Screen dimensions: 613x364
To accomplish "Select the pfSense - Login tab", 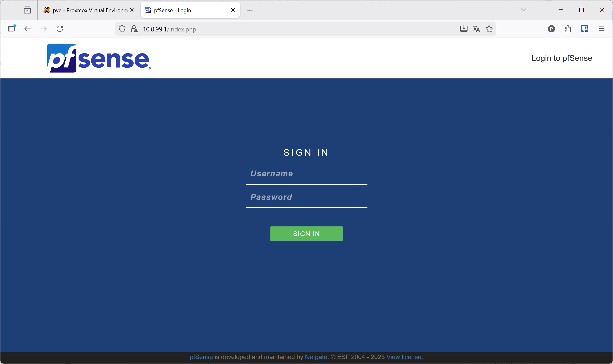I will point(190,10).
